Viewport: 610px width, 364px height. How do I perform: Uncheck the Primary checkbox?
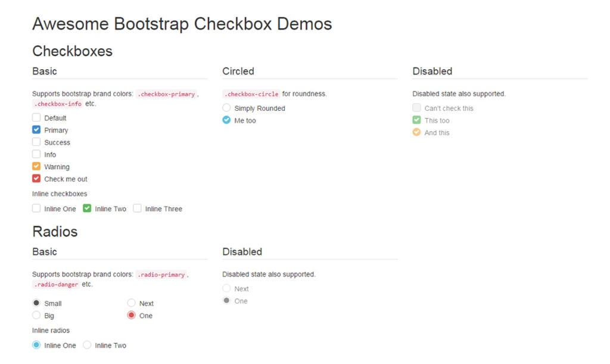click(x=36, y=130)
